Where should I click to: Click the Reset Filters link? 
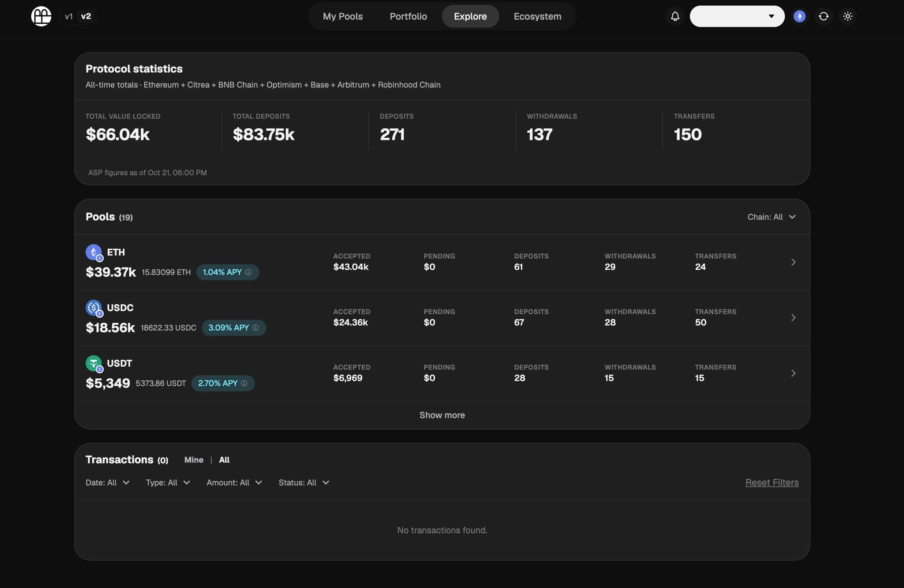point(772,482)
